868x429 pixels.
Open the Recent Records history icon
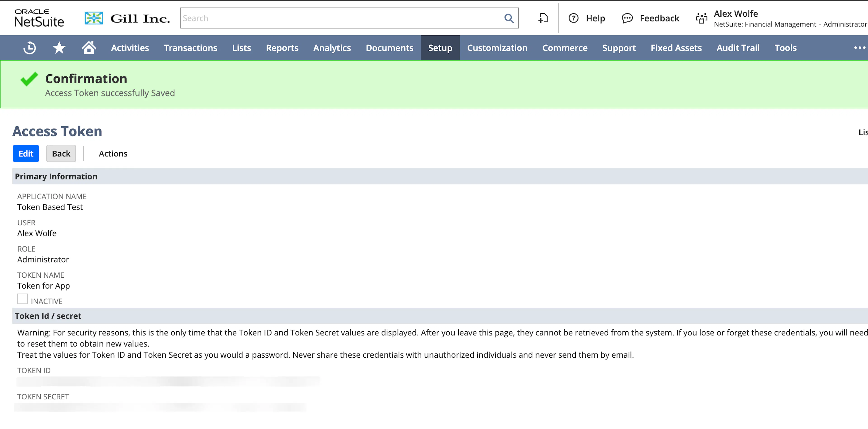pos(30,48)
